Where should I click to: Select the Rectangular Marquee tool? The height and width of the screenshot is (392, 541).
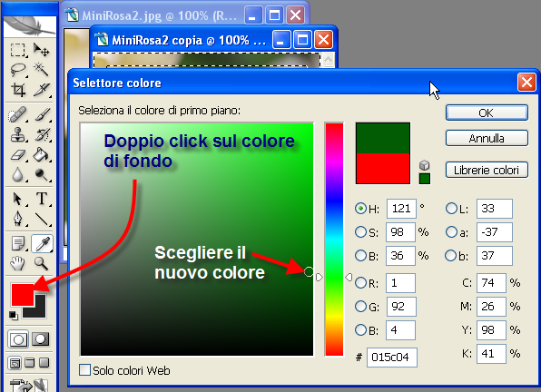[x=17, y=50]
